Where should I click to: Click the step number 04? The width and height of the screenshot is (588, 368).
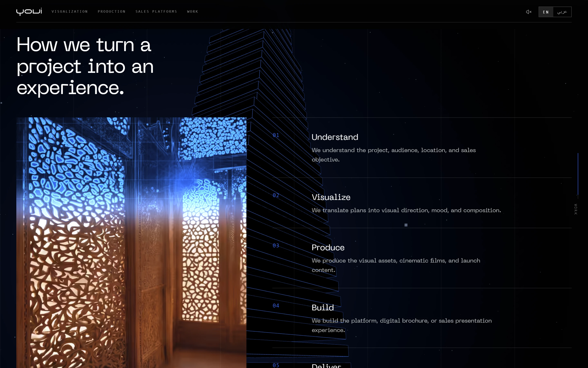pos(276,305)
